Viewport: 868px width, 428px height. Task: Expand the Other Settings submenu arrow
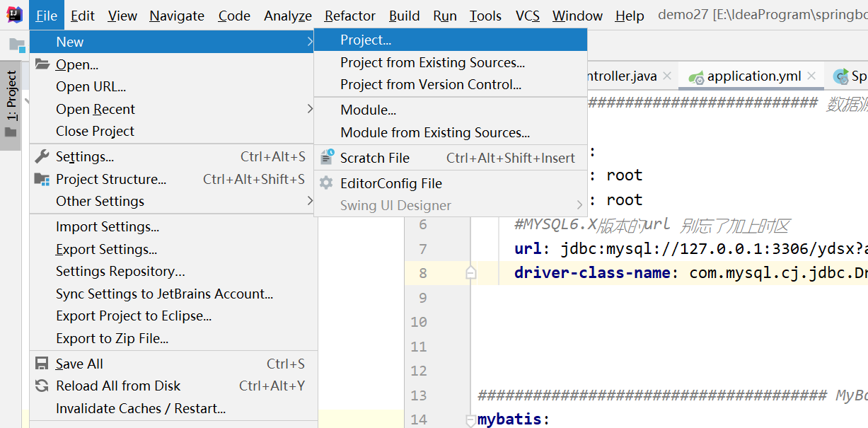tap(310, 201)
